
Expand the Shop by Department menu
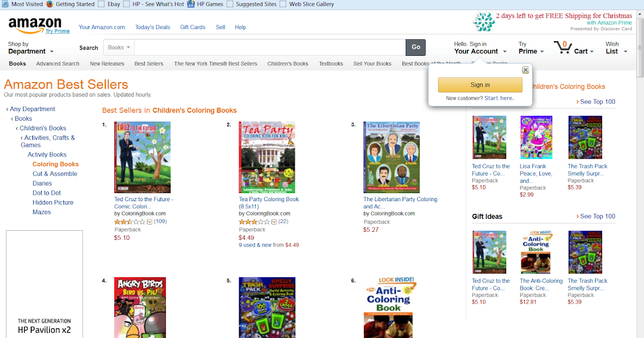pyautogui.click(x=31, y=48)
